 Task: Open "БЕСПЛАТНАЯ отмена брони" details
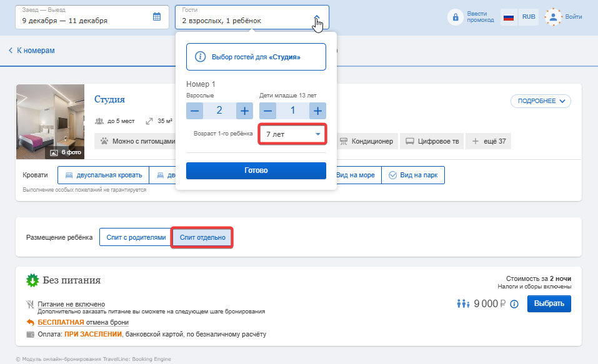tap(83, 322)
